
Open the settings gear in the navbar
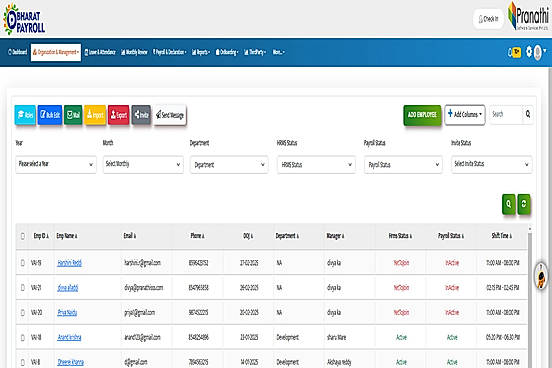[x=529, y=52]
